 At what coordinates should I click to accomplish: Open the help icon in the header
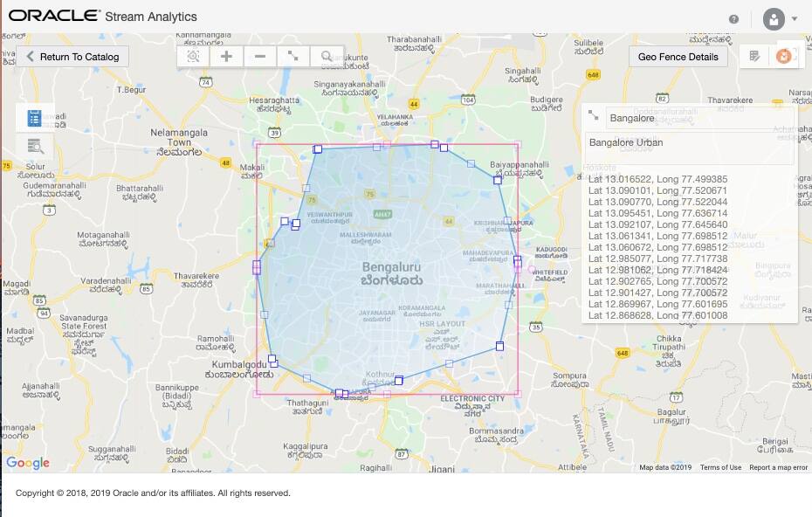pyautogui.click(x=733, y=17)
